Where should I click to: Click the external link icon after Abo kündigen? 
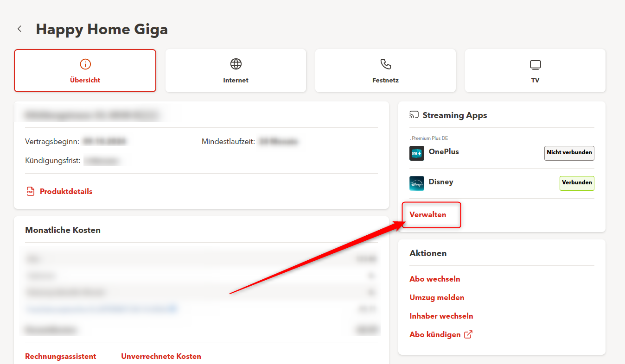468,334
